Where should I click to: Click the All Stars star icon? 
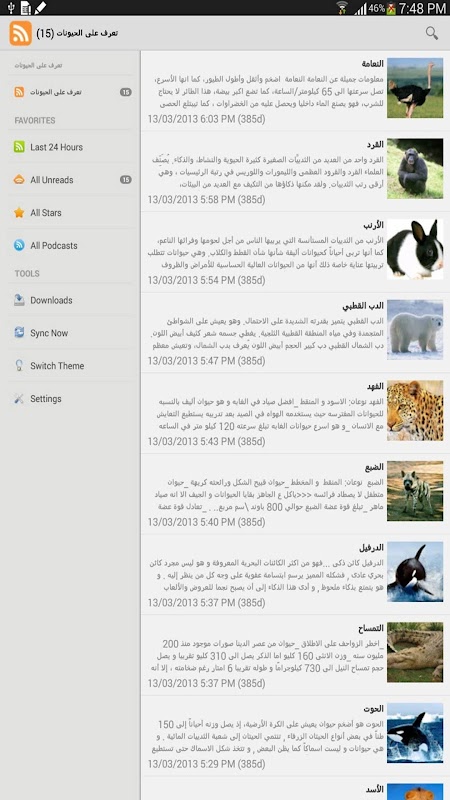19,213
